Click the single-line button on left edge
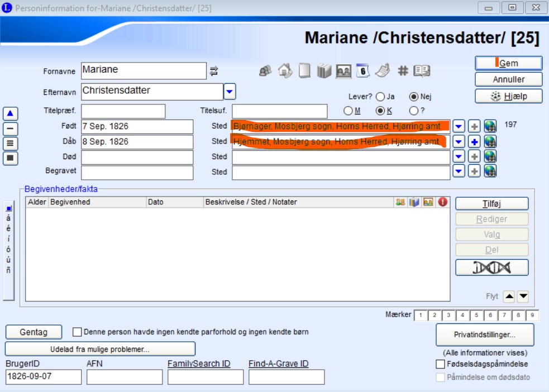This screenshot has width=549, height=392. [10, 129]
